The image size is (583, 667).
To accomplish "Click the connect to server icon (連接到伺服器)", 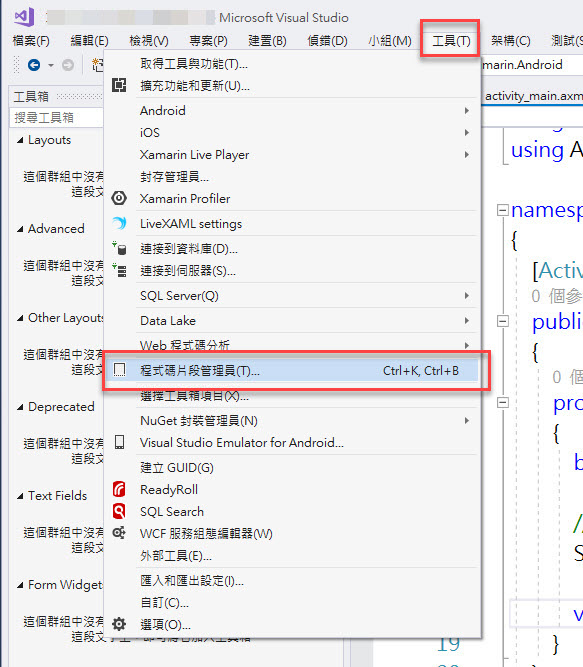I will (x=119, y=271).
